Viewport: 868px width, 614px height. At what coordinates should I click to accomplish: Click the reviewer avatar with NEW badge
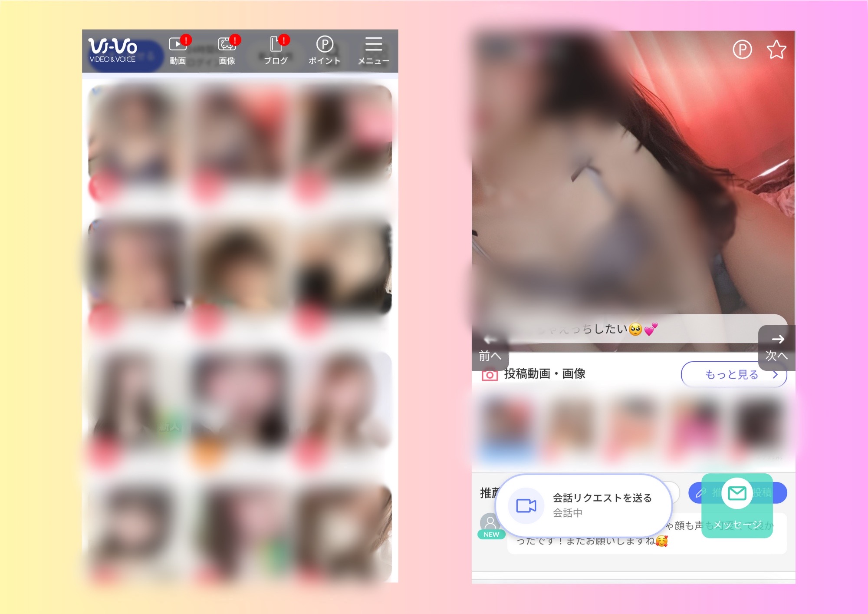coord(490,523)
